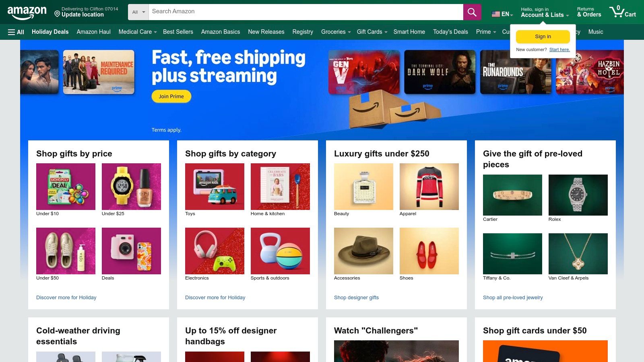Click the Luxury gifts under $250 heading
The image size is (644, 362).
click(x=382, y=154)
